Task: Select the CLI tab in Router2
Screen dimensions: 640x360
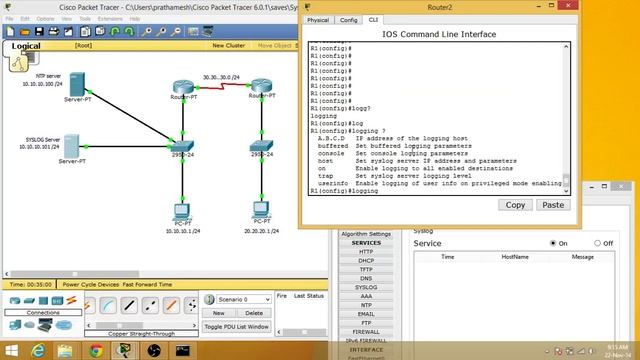Action: point(373,20)
